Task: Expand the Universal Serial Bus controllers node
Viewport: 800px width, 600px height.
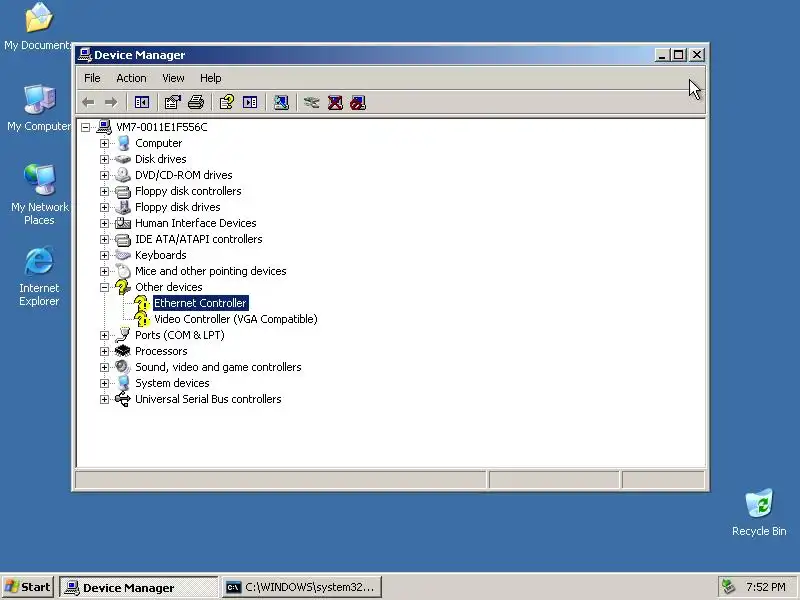Action: point(105,399)
